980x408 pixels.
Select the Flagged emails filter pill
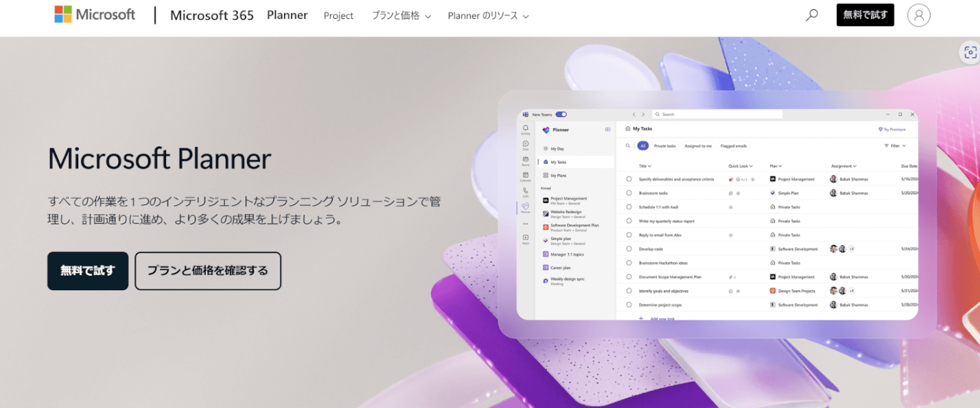click(x=734, y=146)
